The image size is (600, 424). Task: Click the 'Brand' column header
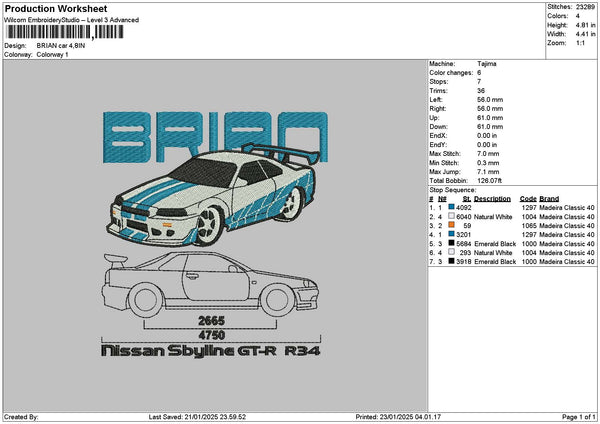pos(549,199)
